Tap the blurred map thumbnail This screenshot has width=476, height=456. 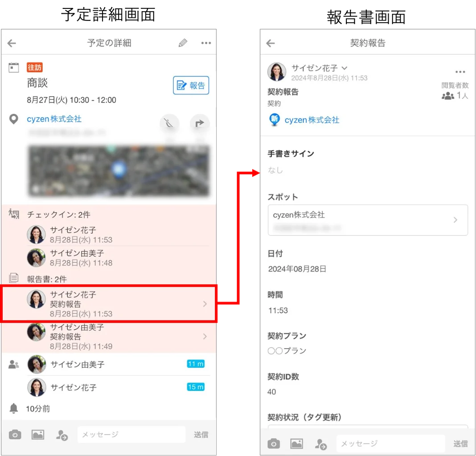(119, 171)
